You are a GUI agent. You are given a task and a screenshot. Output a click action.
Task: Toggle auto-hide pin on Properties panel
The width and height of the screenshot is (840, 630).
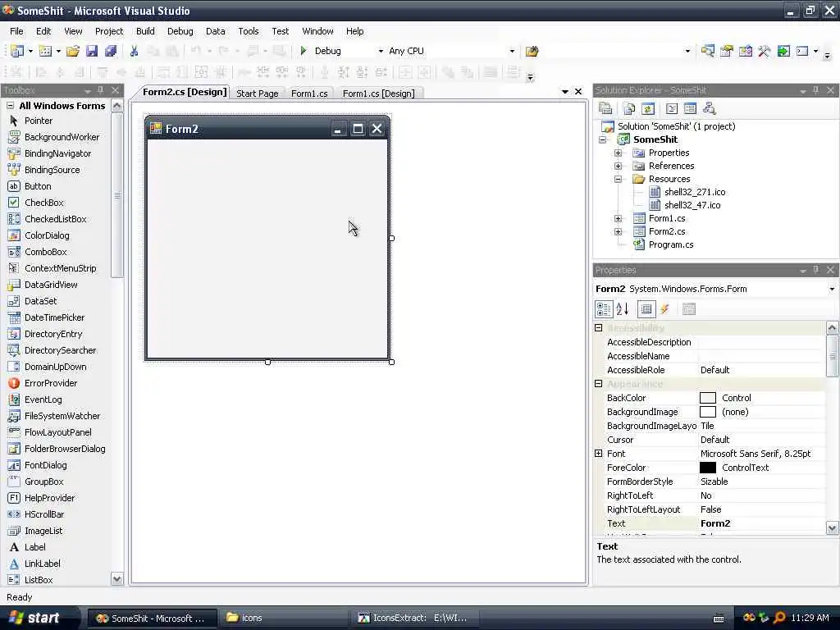click(x=816, y=270)
